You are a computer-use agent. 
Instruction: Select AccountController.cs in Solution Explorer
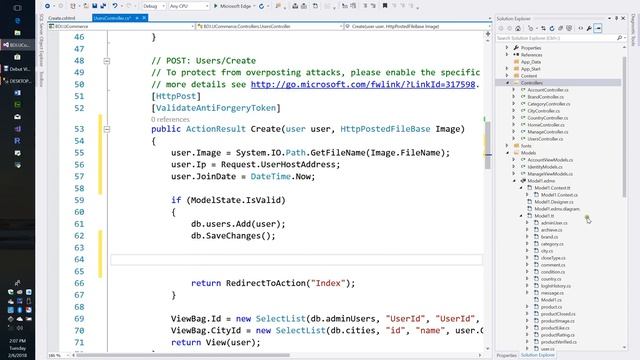coord(547,89)
